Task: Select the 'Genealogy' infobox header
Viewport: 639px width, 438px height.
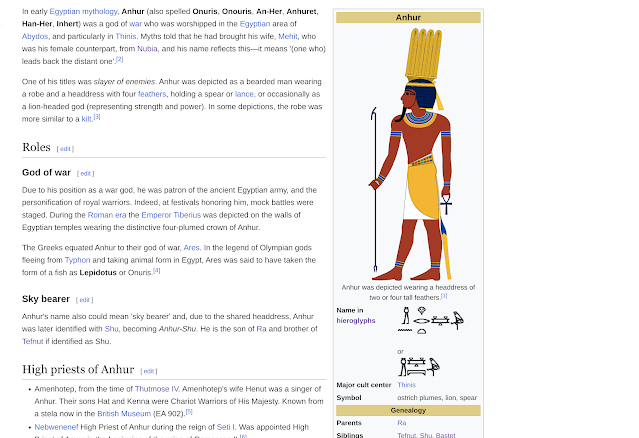Action: [x=408, y=410]
